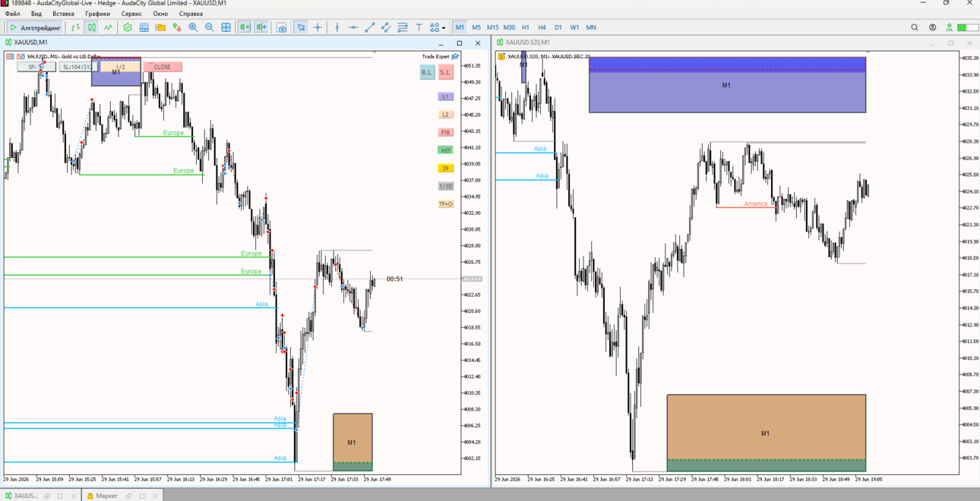Select the blue M1 rectangle in S20 chart

tap(727, 85)
